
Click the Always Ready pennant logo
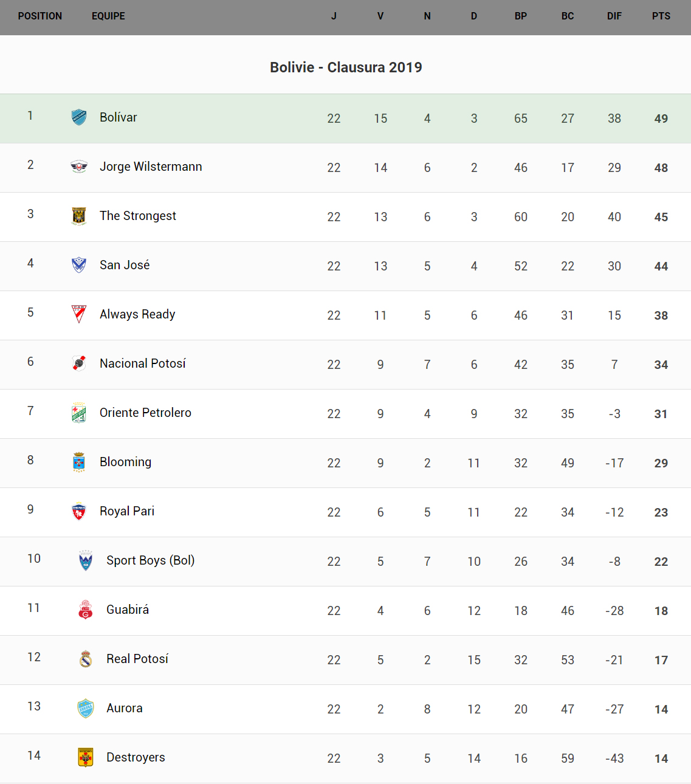[79, 314]
